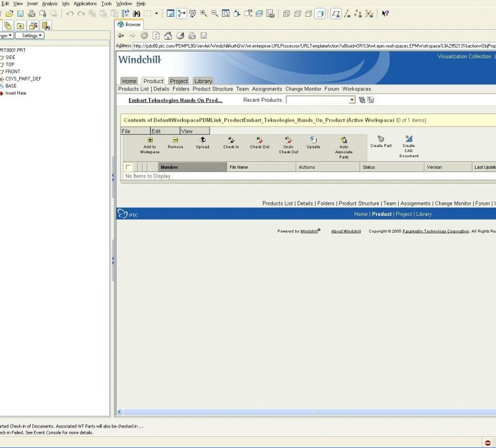Click the Layers icon in toolbar
This screenshot has width=496, height=448.
pos(259,14)
